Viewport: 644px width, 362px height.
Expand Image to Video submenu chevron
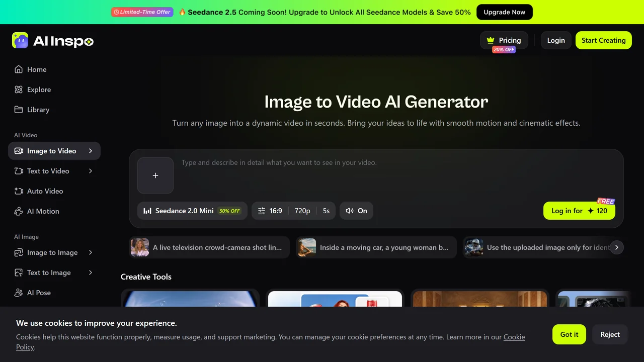point(91,151)
